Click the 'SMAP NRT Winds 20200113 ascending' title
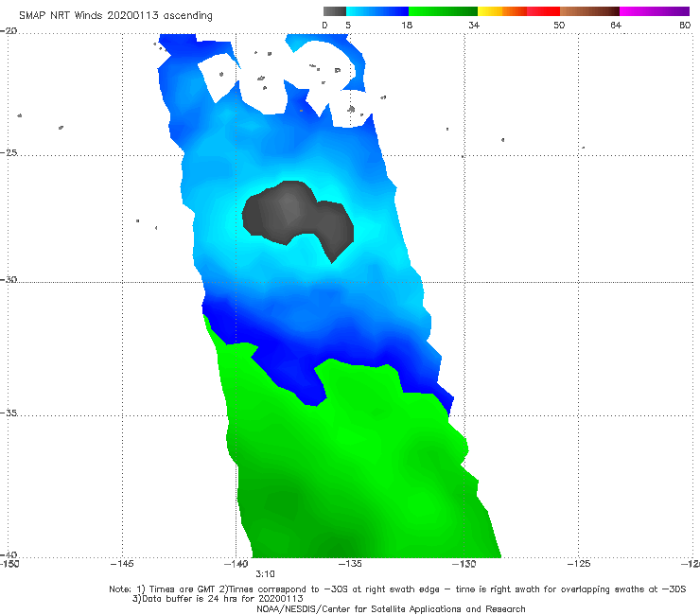 pos(115,15)
